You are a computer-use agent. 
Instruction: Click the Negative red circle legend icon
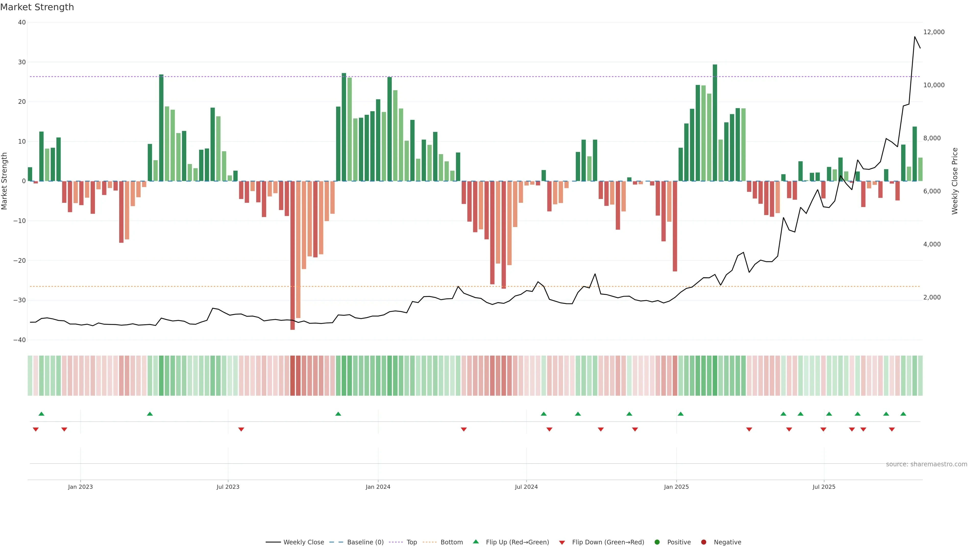[703, 542]
